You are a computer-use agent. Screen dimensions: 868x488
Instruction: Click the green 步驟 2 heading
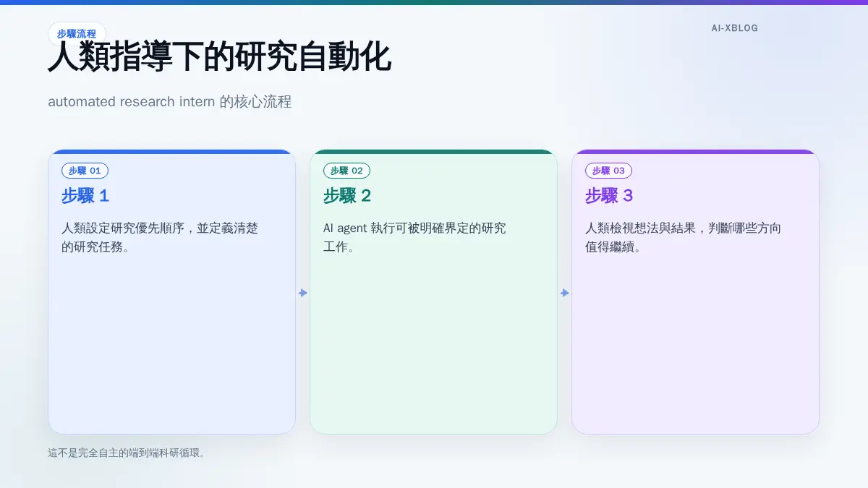point(347,196)
